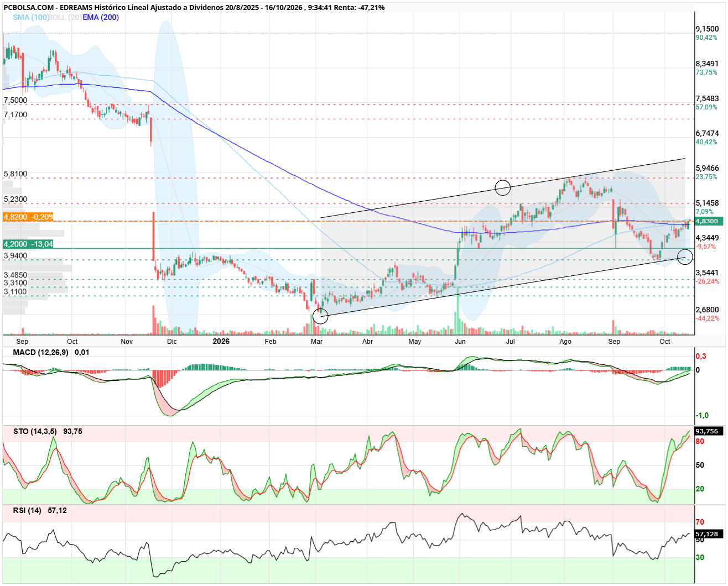This screenshot has width=728, height=586.
Task: Click the 6,7474 price axis value
Action: click(x=708, y=134)
